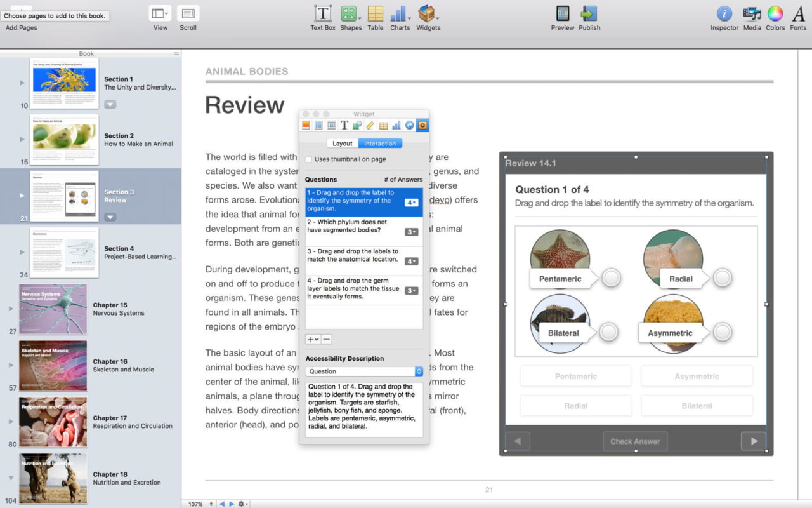Viewport: 812px width, 508px height.
Task: Select the Text inspector in the Widget panel
Action: coord(344,125)
